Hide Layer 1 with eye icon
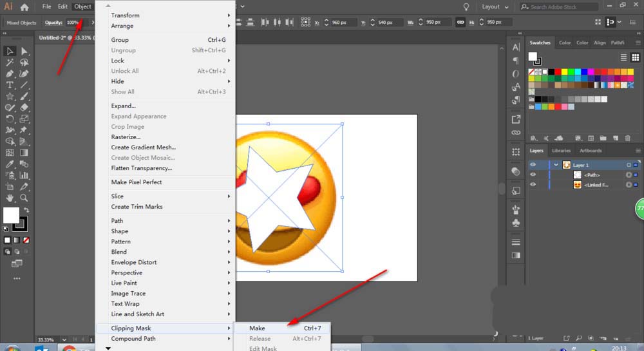 coord(533,165)
